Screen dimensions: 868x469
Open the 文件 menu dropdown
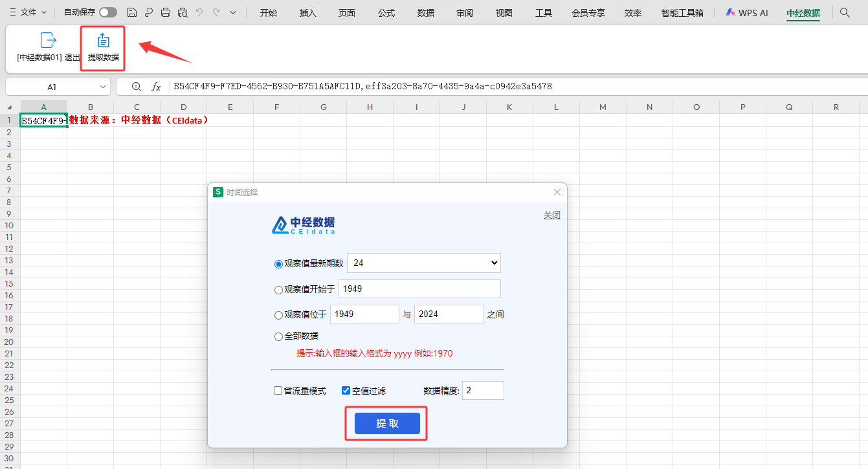point(28,12)
